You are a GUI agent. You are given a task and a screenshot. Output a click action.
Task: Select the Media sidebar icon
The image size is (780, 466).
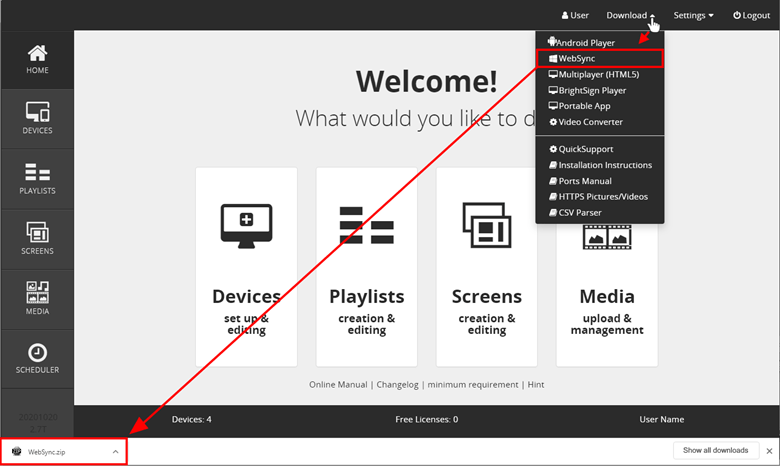(x=37, y=298)
